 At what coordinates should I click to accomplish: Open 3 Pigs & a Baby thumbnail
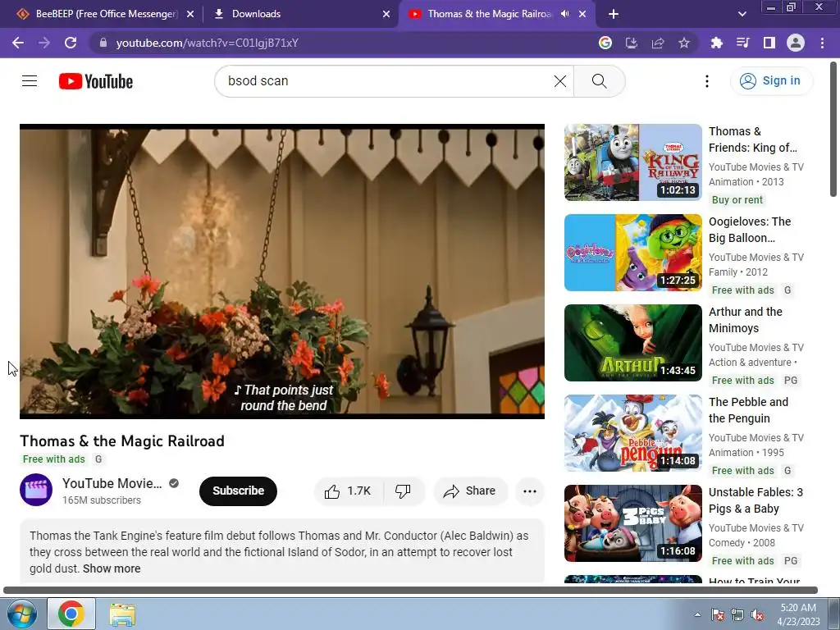[x=632, y=523]
